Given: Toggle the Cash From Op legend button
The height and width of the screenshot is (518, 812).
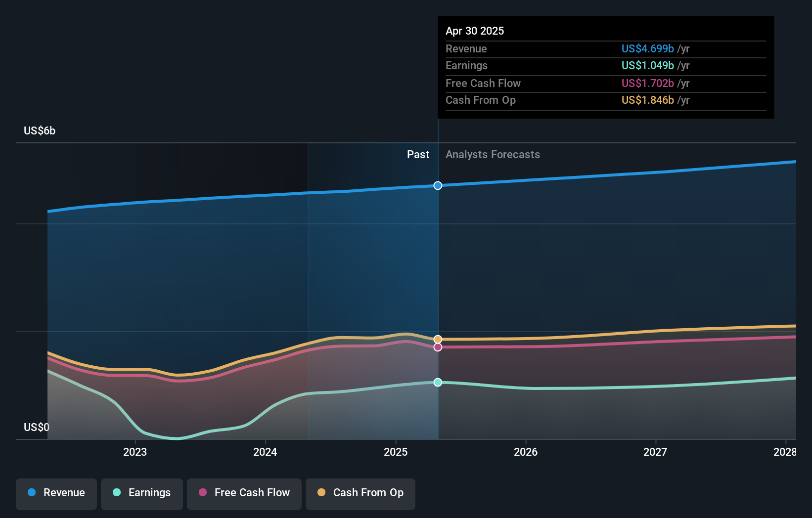Looking at the screenshot, I should (361, 494).
